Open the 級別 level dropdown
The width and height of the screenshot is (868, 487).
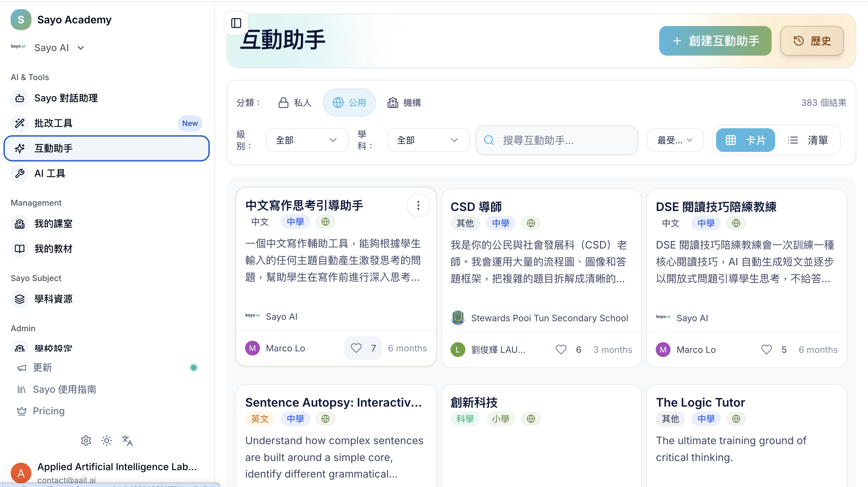(x=307, y=140)
